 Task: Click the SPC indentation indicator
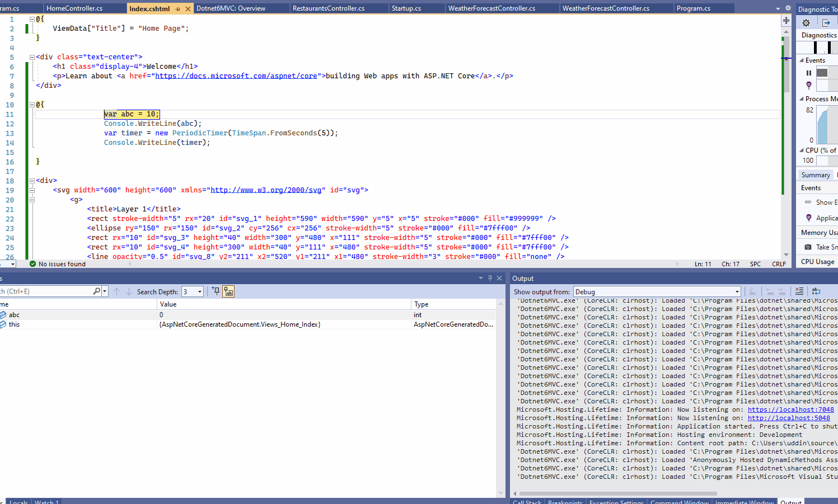coord(755,264)
